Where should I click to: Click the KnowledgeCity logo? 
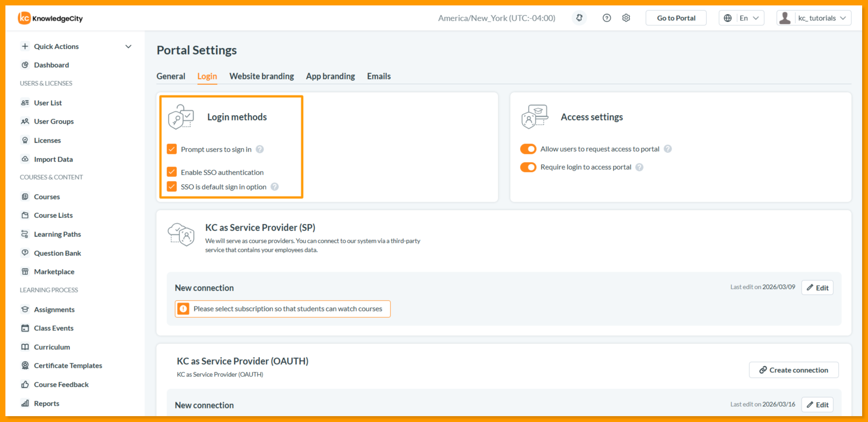tap(50, 18)
